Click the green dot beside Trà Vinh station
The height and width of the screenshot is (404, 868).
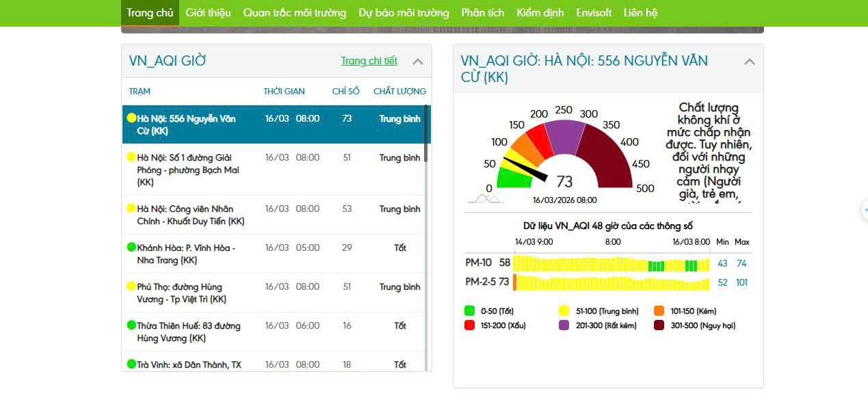point(131,364)
